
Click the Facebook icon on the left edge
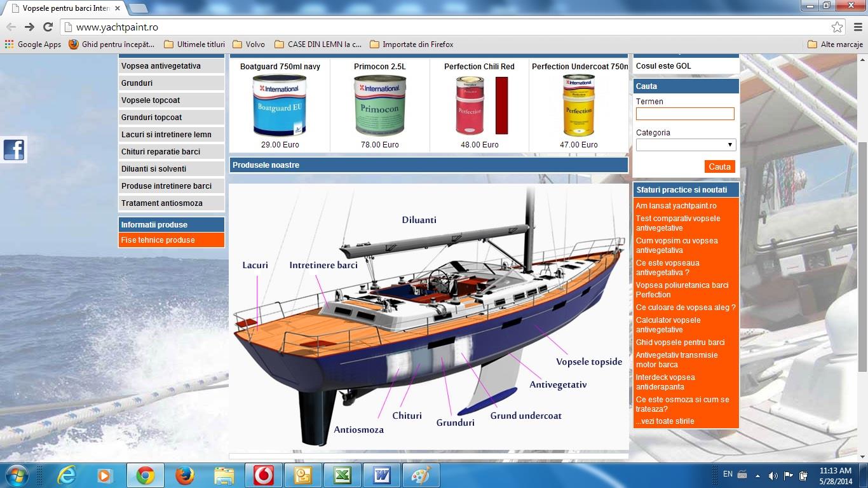point(13,150)
